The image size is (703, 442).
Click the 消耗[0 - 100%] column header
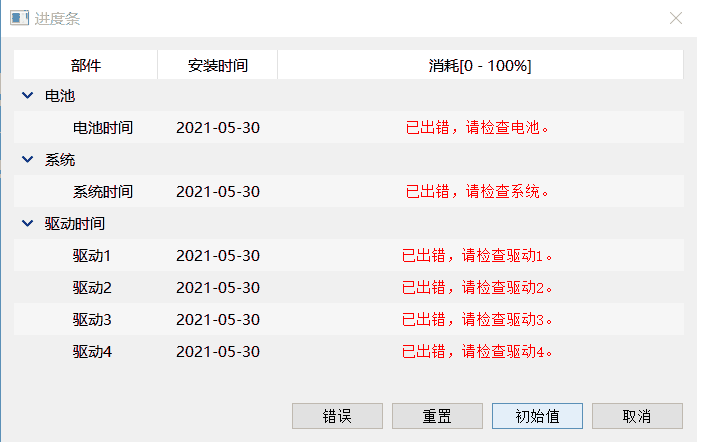pos(480,65)
